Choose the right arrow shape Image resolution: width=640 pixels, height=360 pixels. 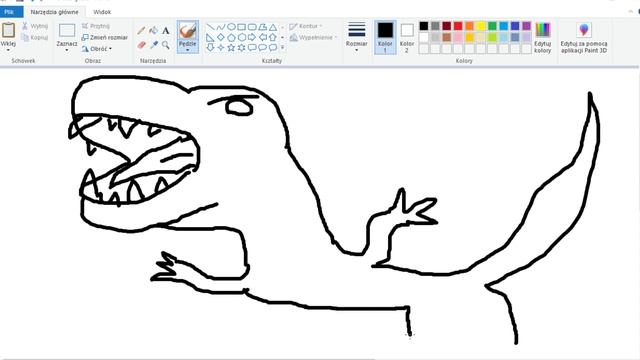coord(252,38)
